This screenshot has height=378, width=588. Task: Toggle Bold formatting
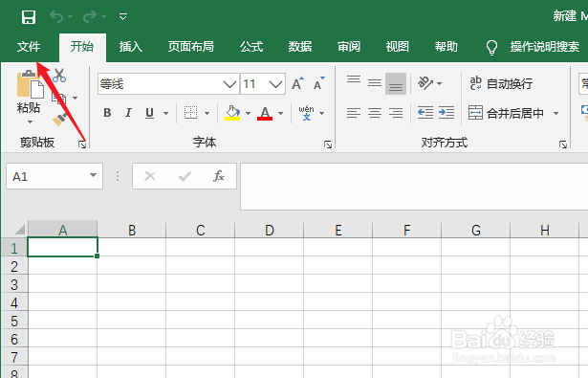click(x=107, y=113)
